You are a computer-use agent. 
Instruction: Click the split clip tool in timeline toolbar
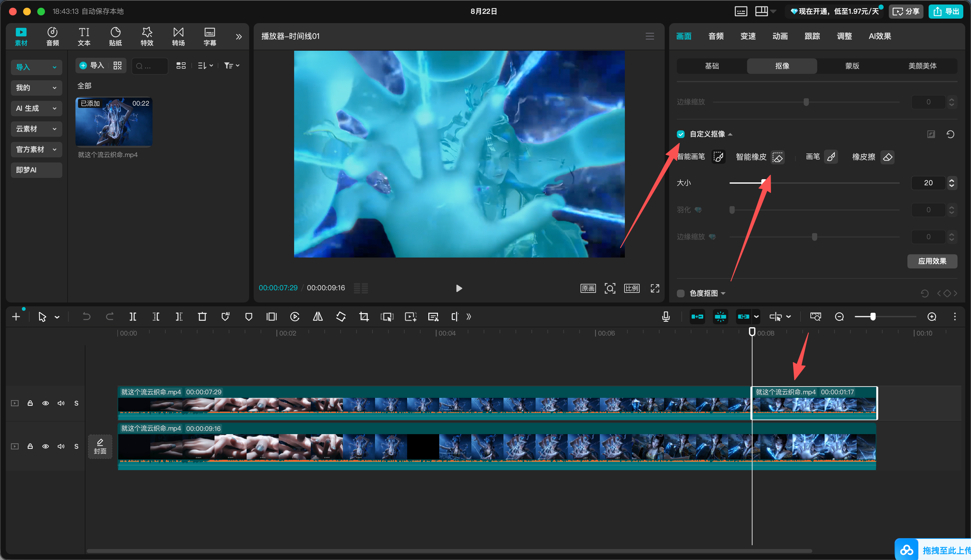coord(133,317)
